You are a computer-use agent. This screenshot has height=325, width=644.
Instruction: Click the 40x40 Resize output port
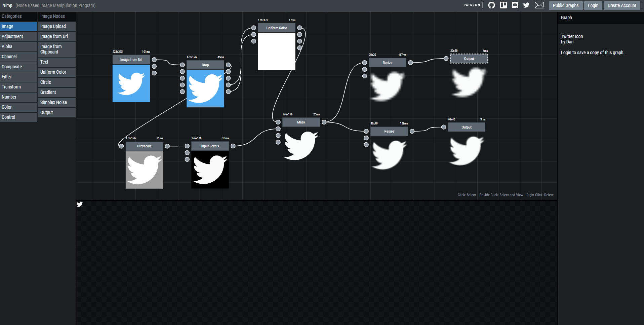tap(412, 131)
